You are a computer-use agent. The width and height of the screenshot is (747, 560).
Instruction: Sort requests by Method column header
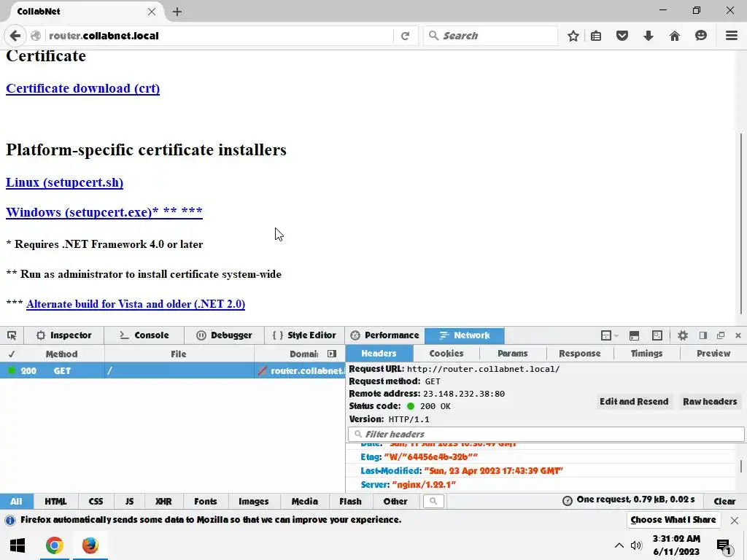pyautogui.click(x=61, y=354)
